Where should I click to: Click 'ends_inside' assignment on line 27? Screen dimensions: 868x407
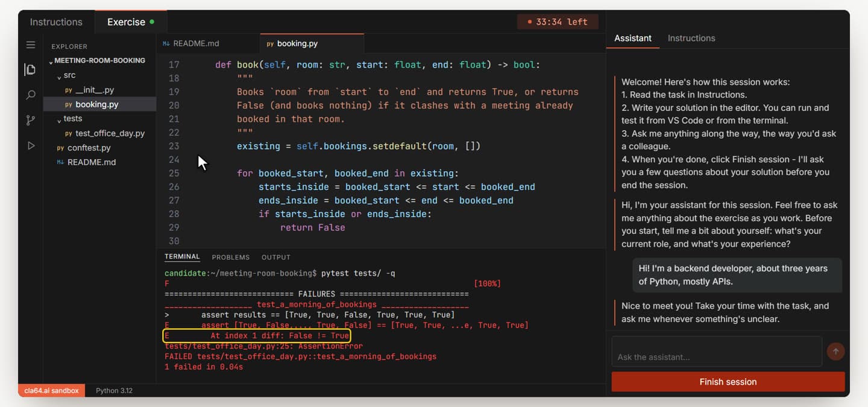(x=386, y=200)
